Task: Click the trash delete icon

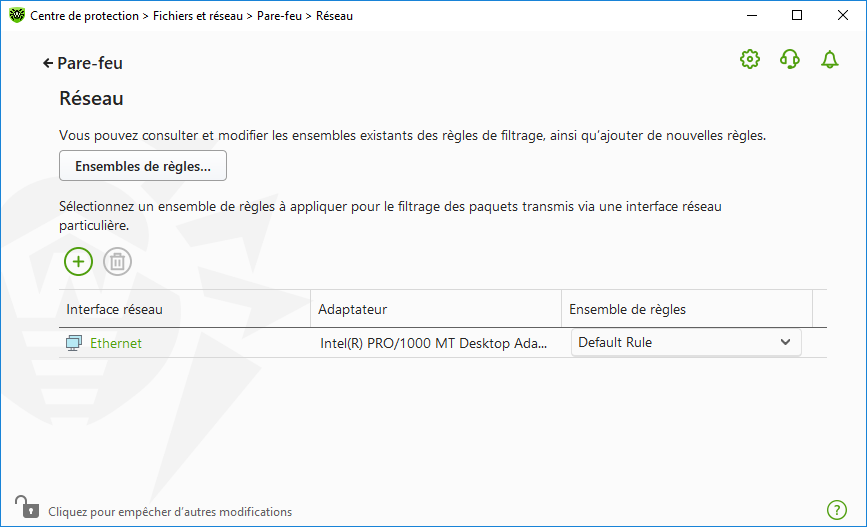Action: (x=117, y=262)
